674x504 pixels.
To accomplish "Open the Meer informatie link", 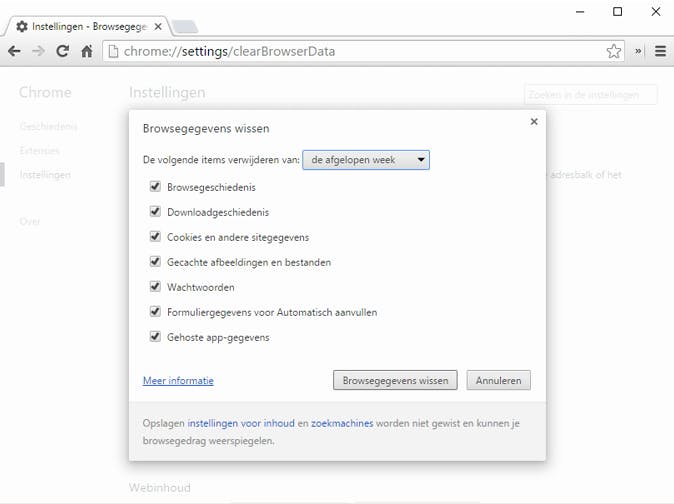I will click(178, 381).
